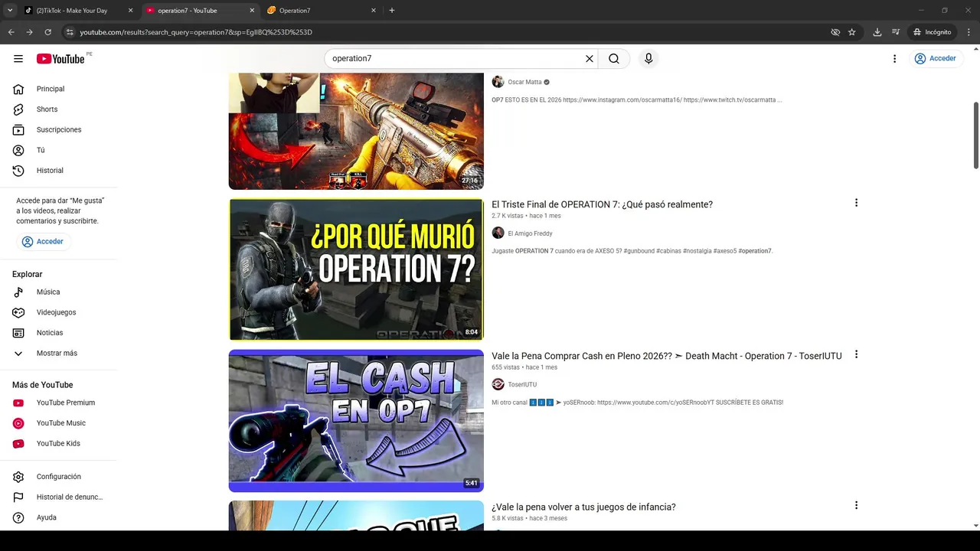The width and height of the screenshot is (980, 551).
Task: Close the Operation7 tab
Action: tap(374, 11)
